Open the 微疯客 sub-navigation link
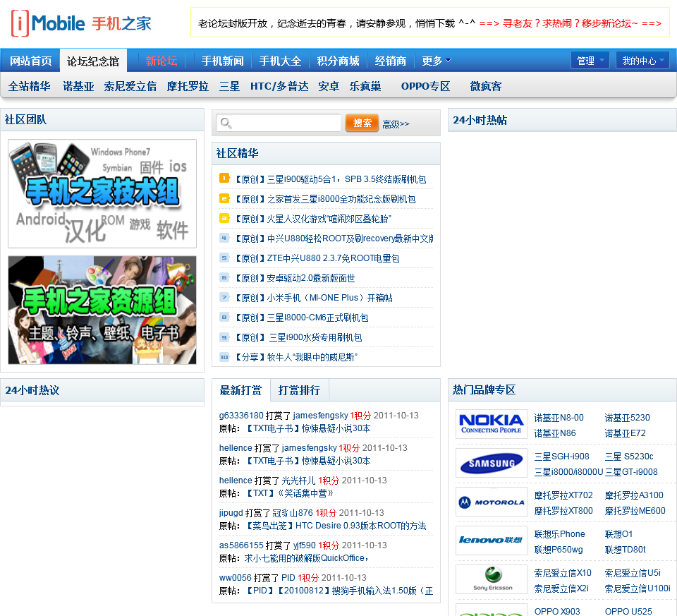The image size is (677, 616). (x=486, y=86)
